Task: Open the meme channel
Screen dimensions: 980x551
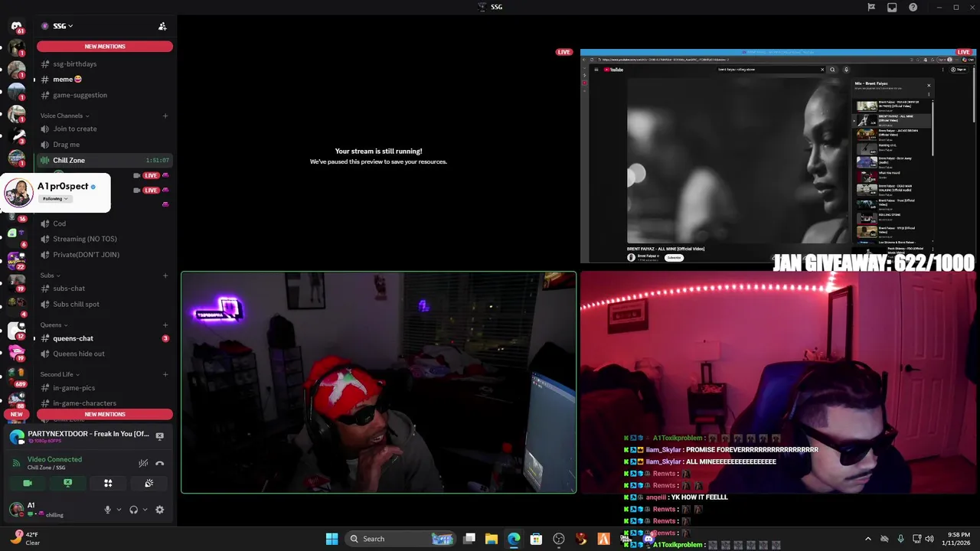Action: (103, 79)
